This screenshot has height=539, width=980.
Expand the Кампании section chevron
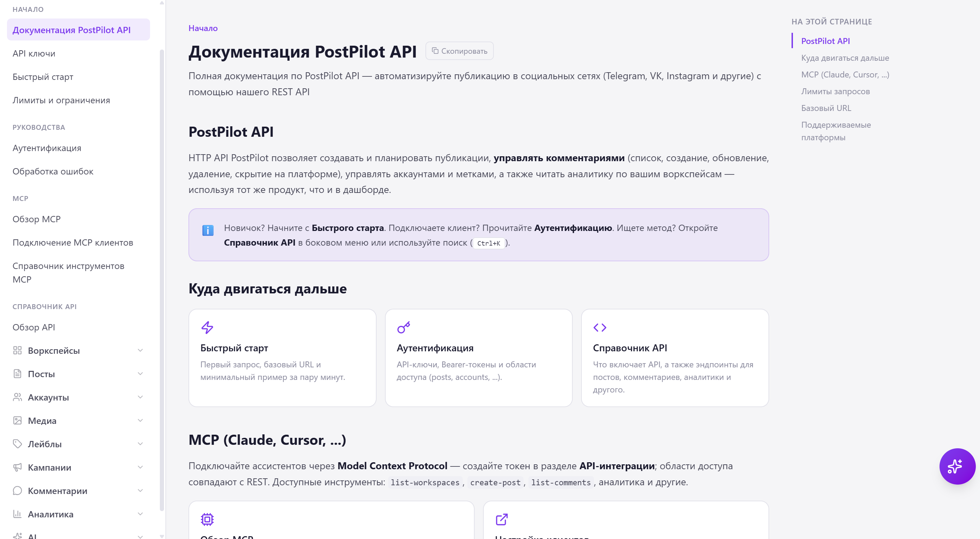click(x=140, y=467)
